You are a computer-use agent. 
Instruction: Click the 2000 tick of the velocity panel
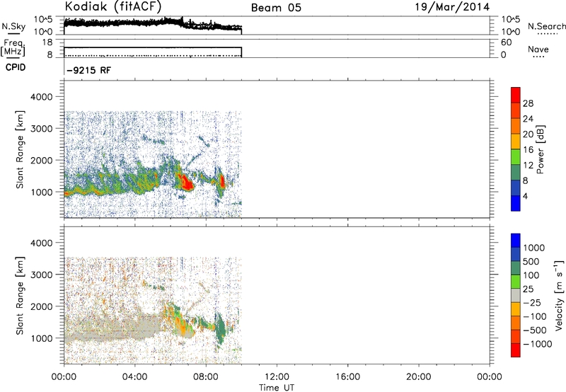[x=42, y=306]
